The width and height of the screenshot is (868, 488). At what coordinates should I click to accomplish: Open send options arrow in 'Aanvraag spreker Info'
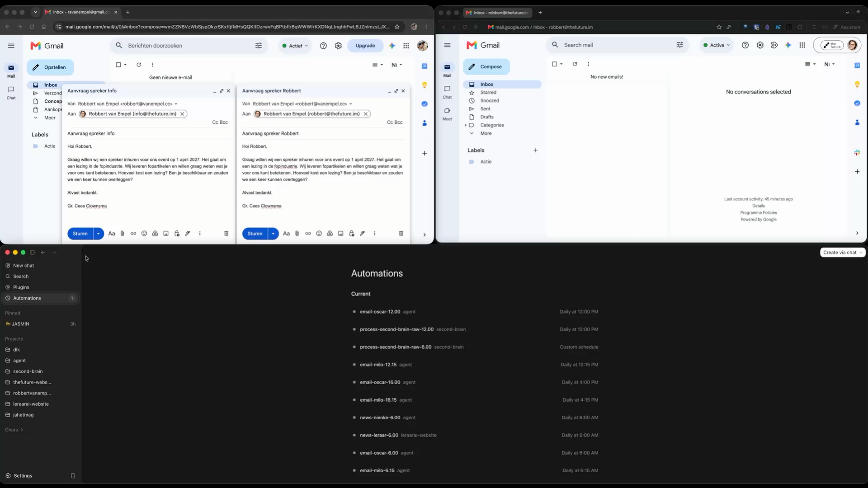click(x=98, y=234)
